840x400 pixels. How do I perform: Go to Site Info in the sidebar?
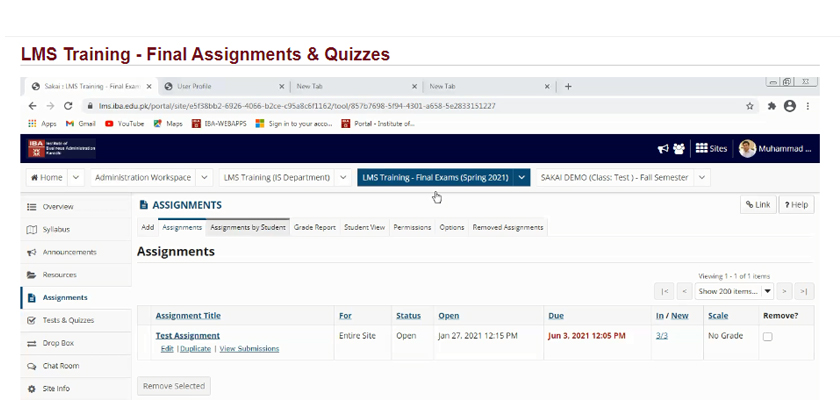[76, 389]
